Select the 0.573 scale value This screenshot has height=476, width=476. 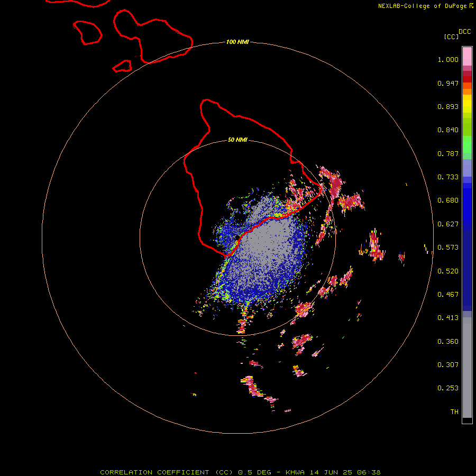tap(448, 248)
